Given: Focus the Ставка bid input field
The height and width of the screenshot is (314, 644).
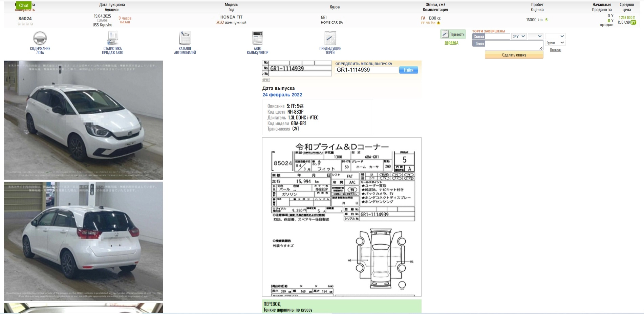Looking at the screenshot, I should click(497, 36).
